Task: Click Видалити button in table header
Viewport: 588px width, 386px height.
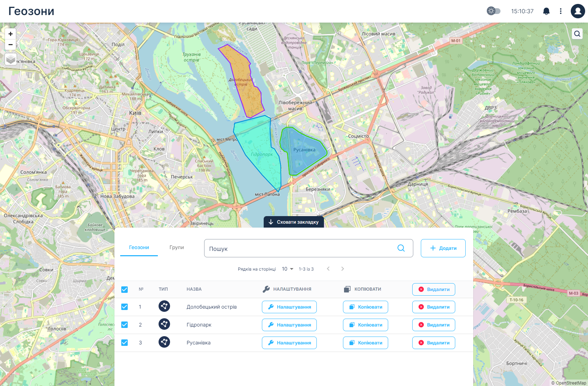Action: pyautogui.click(x=434, y=289)
